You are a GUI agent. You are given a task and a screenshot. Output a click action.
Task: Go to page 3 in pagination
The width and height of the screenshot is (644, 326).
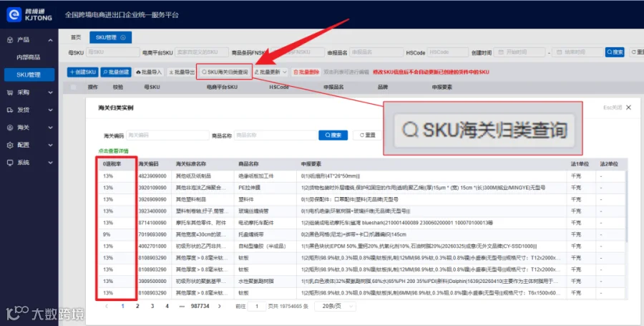click(x=152, y=306)
